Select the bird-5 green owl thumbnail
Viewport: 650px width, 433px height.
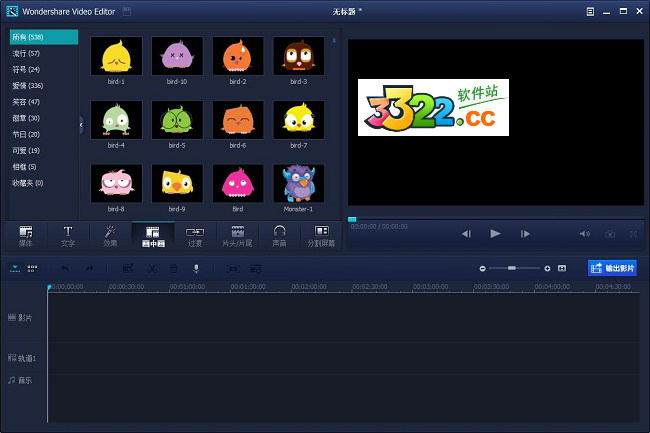click(177, 120)
